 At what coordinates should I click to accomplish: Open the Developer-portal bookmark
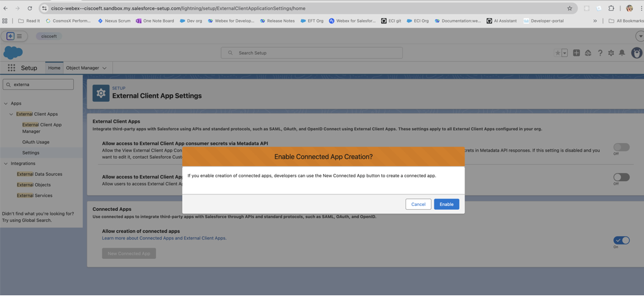[x=543, y=21]
